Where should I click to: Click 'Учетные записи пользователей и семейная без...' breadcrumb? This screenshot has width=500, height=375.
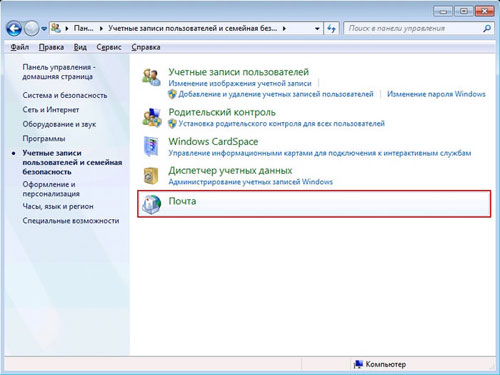(192, 28)
